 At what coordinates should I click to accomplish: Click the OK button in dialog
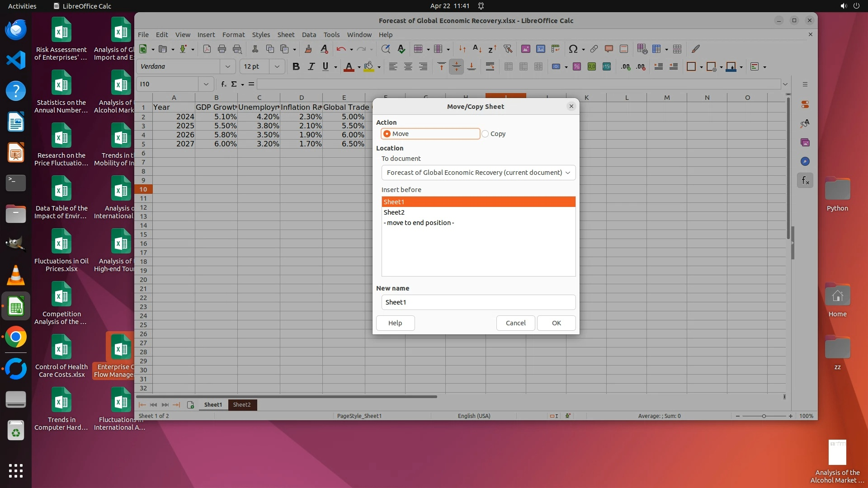tap(556, 323)
